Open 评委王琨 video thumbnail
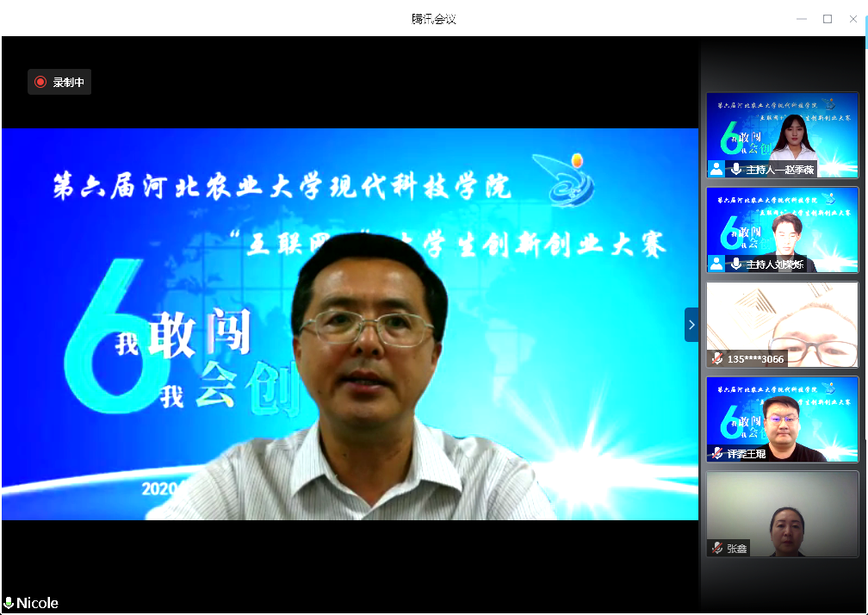The height and width of the screenshot is (615, 868). click(782, 419)
